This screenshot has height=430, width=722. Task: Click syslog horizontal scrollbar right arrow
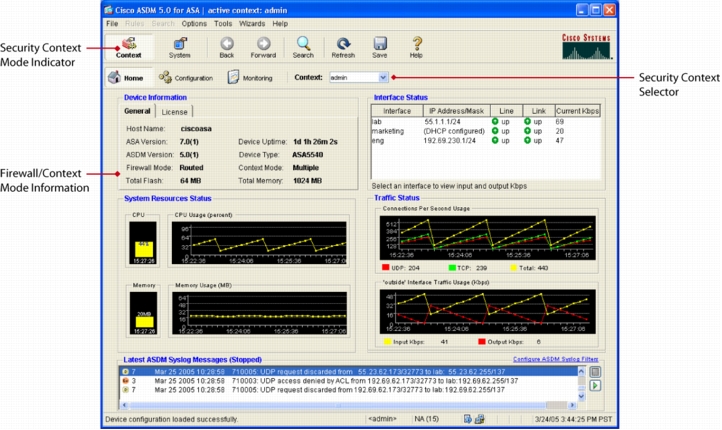coord(572,406)
